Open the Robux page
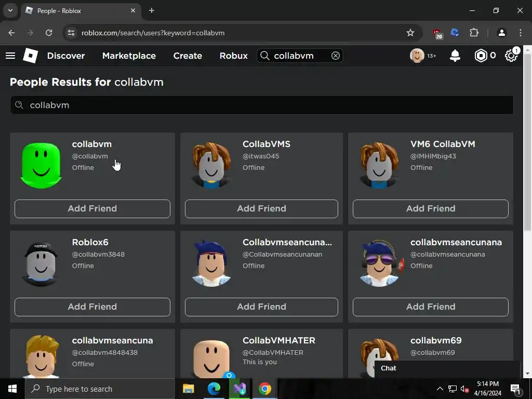This screenshot has width=532, height=399. (x=233, y=56)
